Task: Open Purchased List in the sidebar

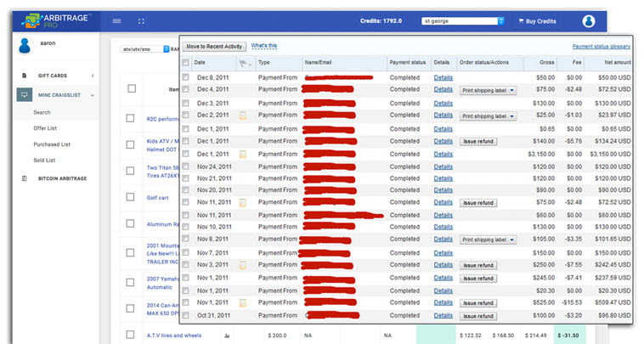Action: [52, 144]
